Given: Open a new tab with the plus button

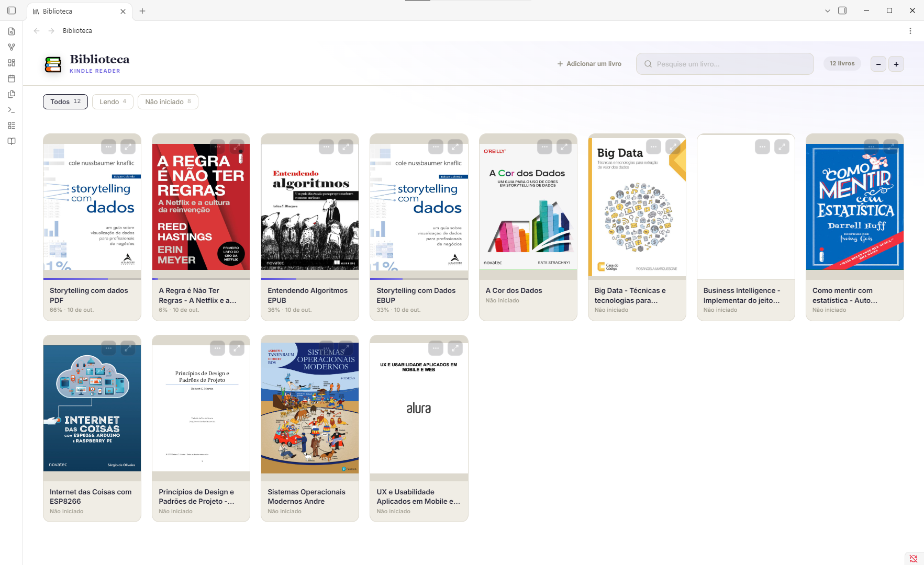Looking at the screenshot, I should [142, 11].
